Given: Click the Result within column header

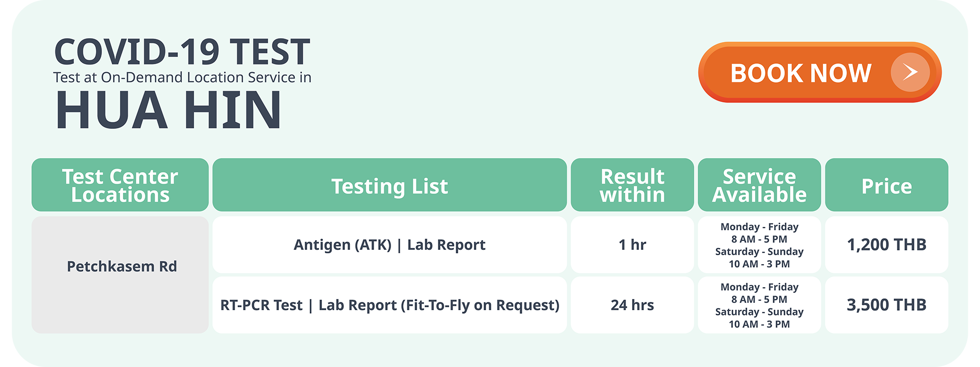Looking at the screenshot, I should pyautogui.click(x=632, y=185).
